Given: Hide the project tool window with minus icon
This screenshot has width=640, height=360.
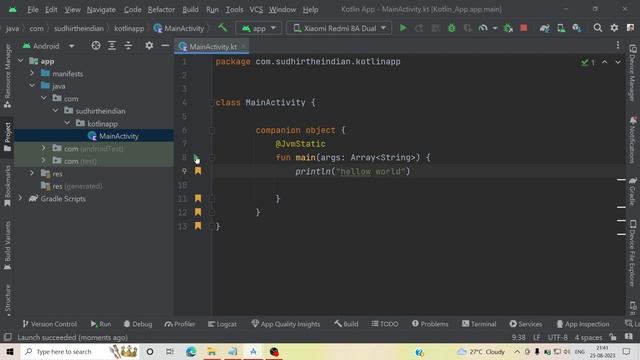Looking at the screenshot, I should (x=165, y=46).
